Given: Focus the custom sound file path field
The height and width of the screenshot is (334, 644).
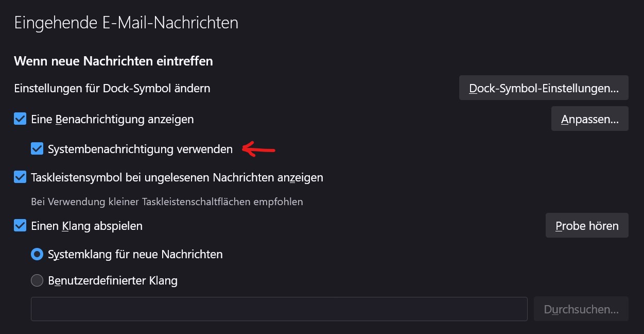Looking at the screenshot, I should pyautogui.click(x=279, y=309).
